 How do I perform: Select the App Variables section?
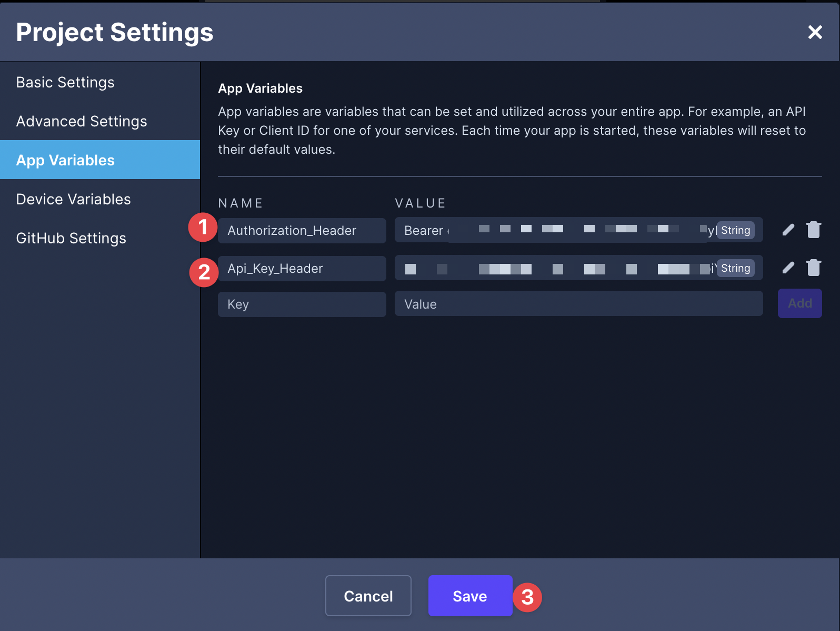click(100, 160)
